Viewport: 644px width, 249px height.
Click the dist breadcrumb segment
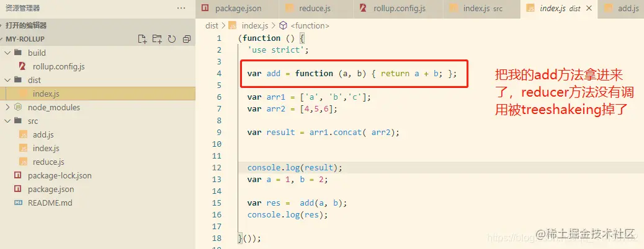coord(212,25)
